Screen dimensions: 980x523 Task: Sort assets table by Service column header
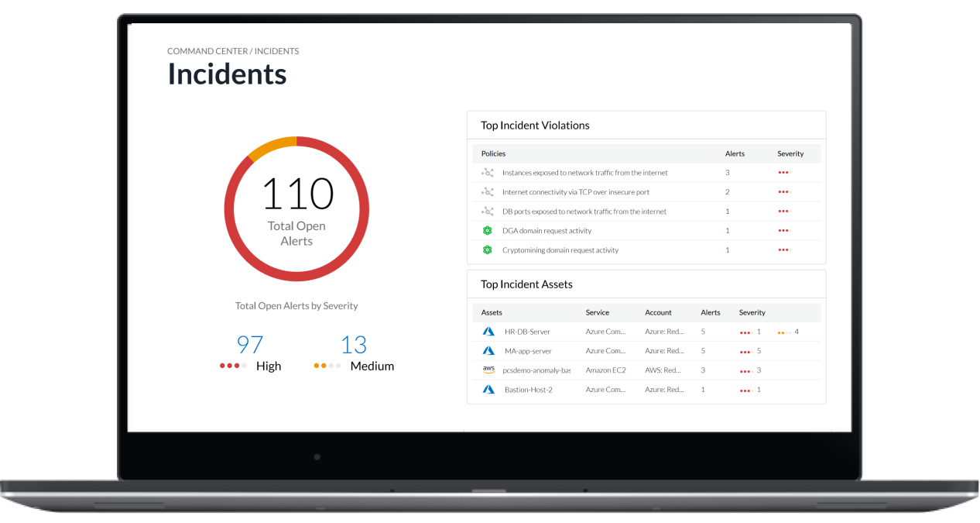(597, 312)
